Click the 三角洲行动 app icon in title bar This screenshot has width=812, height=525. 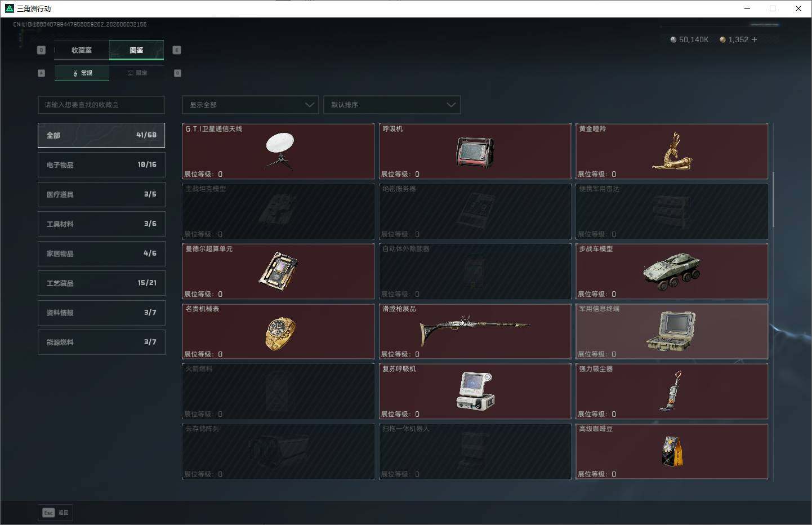[9, 8]
